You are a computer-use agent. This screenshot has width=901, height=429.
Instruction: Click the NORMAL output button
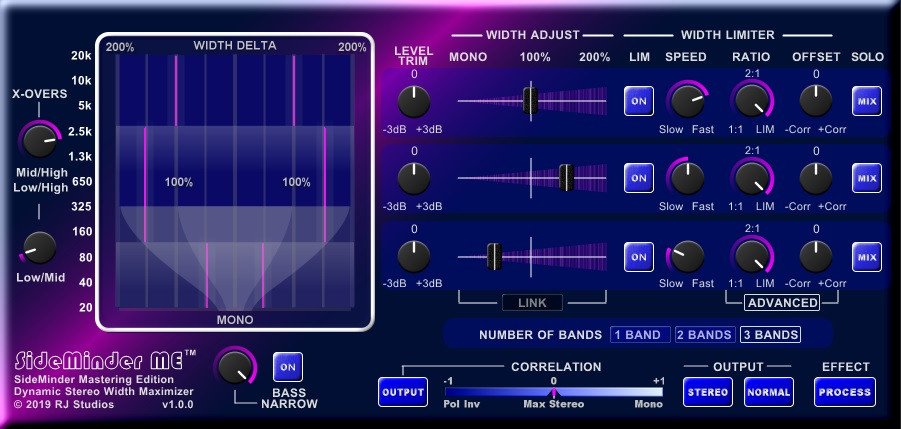tap(769, 392)
